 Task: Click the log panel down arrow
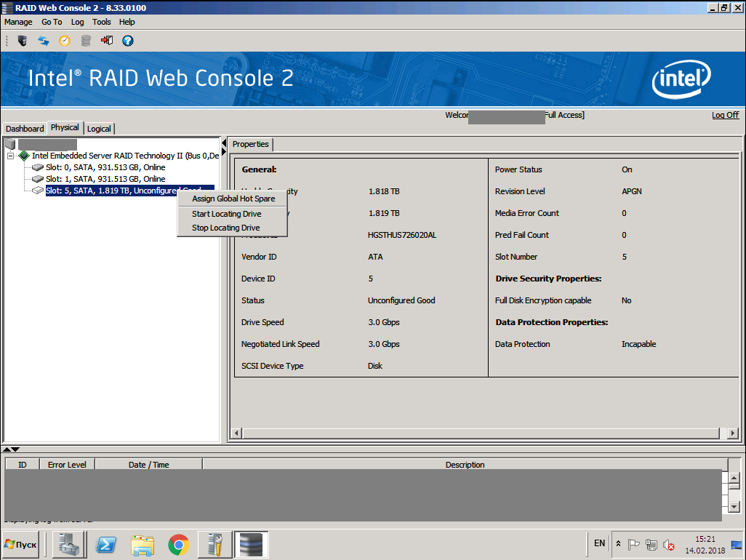tap(15, 449)
